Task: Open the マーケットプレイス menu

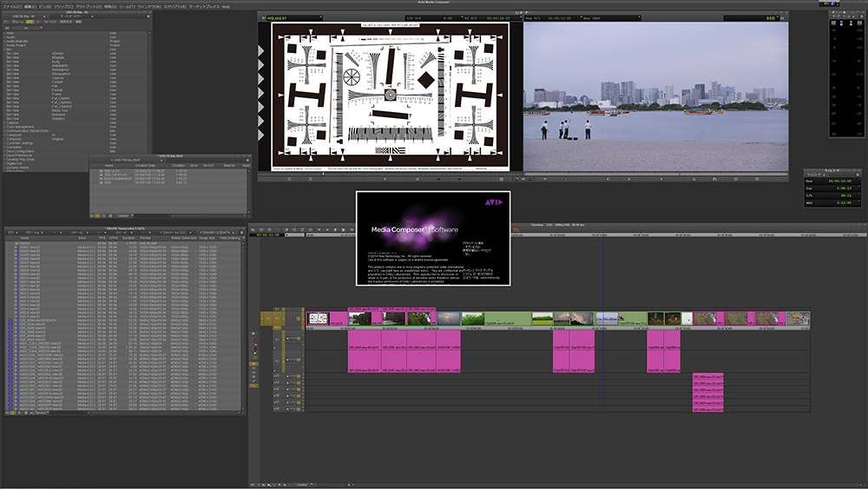Action: coord(204,7)
